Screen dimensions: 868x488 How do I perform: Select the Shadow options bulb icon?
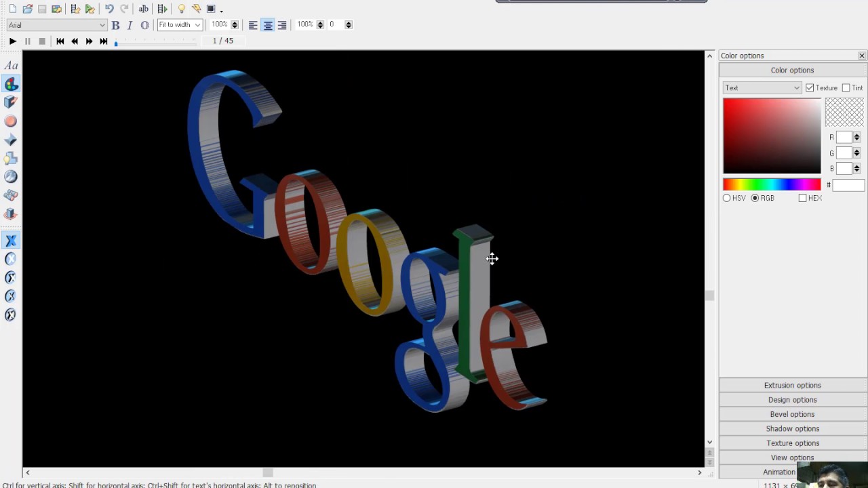coord(11,159)
